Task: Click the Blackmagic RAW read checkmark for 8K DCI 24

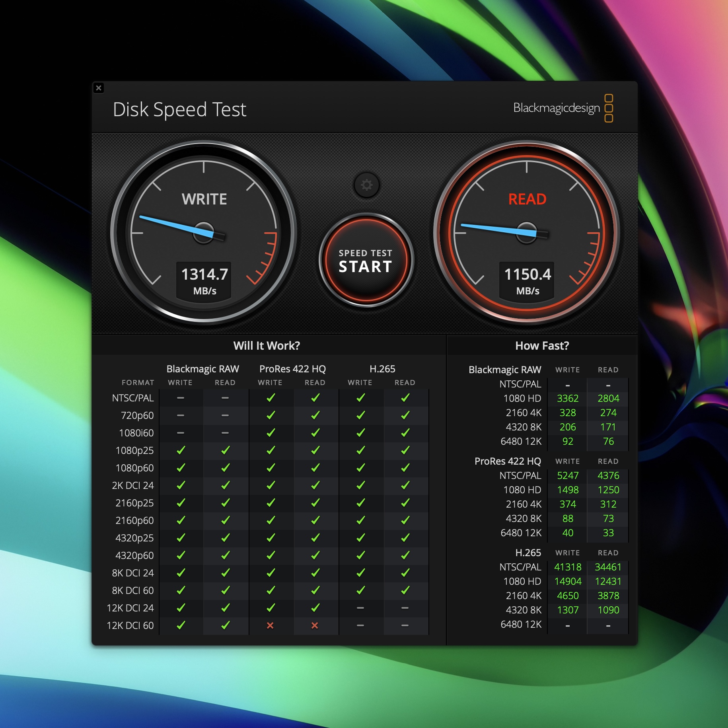Action: click(225, 573)
